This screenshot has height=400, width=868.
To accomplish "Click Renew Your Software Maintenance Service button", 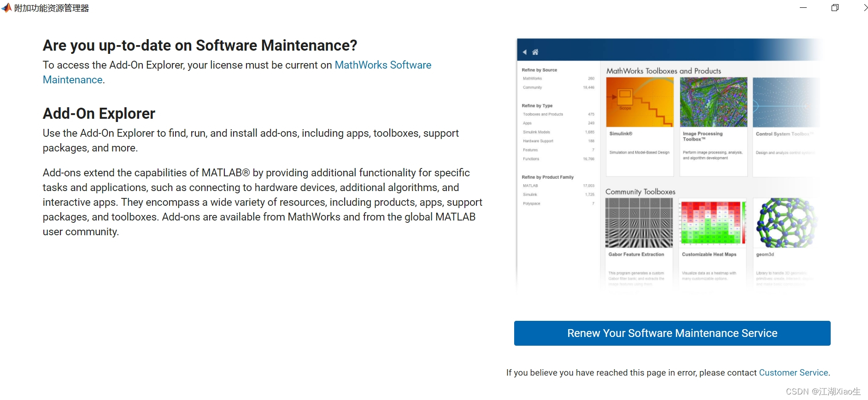I will pos(672,333).
